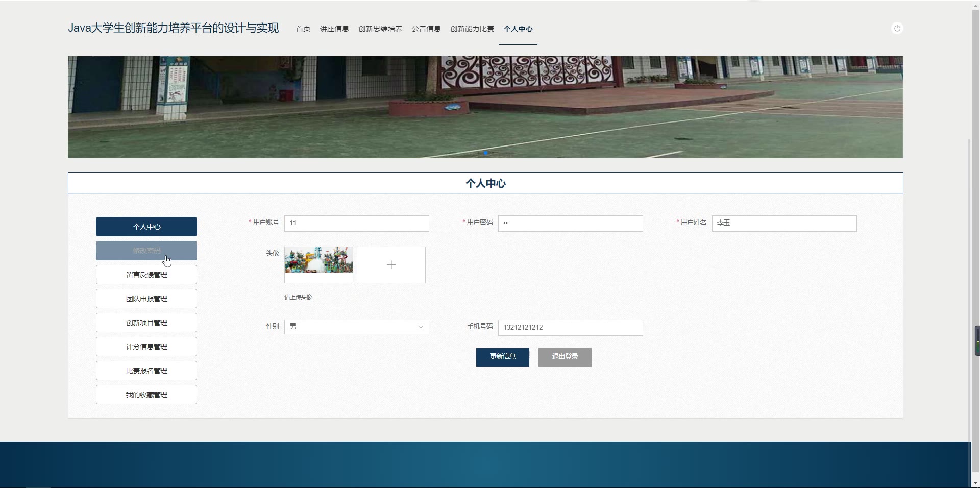Click the scrollbar down arrow

point(975,483)
